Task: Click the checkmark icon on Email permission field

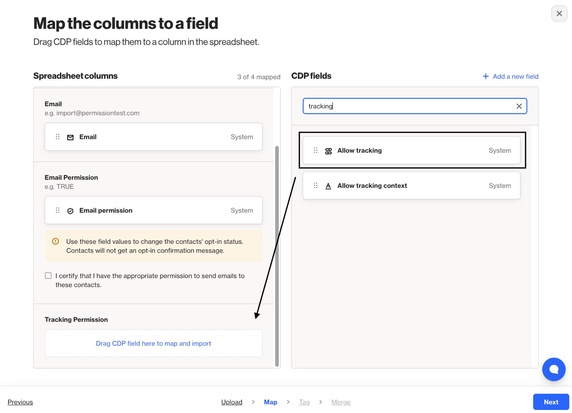Action: 70,211
